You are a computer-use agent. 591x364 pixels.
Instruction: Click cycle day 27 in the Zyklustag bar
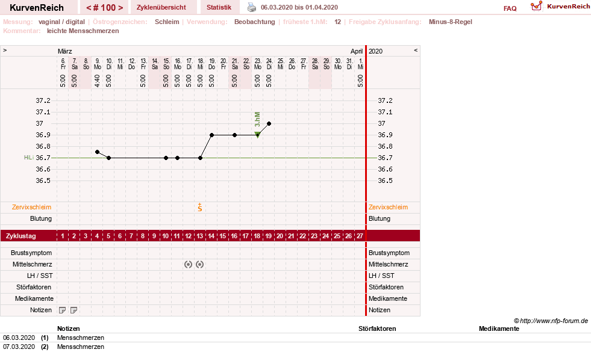pyautogui.click(x=360, y=236)
